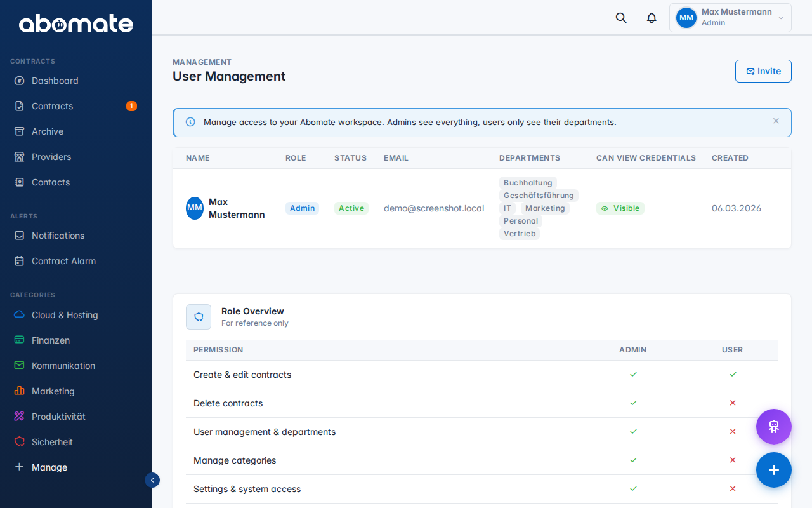Click the MM avatar in top bar
This screenshot has height=508, width=812.
686,18
